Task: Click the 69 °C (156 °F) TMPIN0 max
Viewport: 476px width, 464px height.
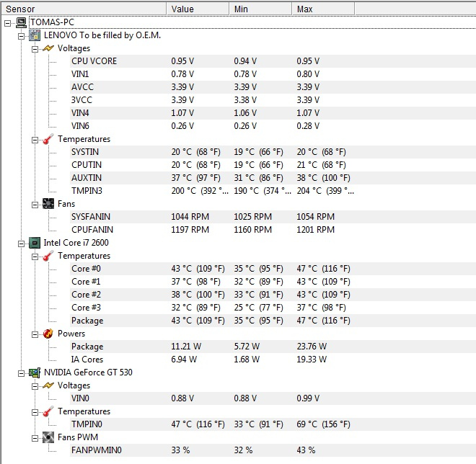Action: click(x=323, y=424)
